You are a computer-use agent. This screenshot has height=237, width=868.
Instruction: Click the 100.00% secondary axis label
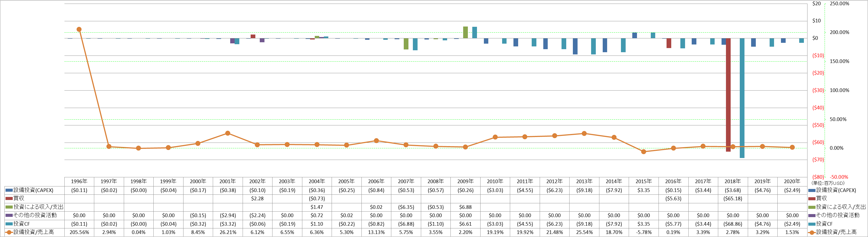(839, 90)
